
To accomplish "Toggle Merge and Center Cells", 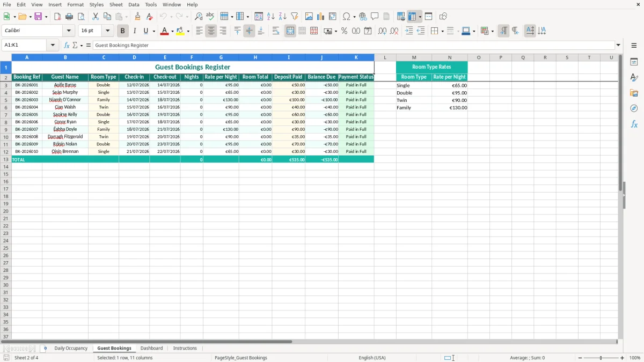I will [290, 31].
